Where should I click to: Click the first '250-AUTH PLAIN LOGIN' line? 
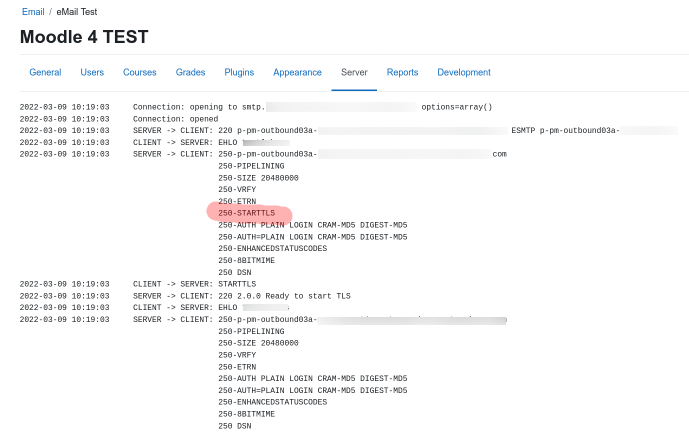point(313,225)
